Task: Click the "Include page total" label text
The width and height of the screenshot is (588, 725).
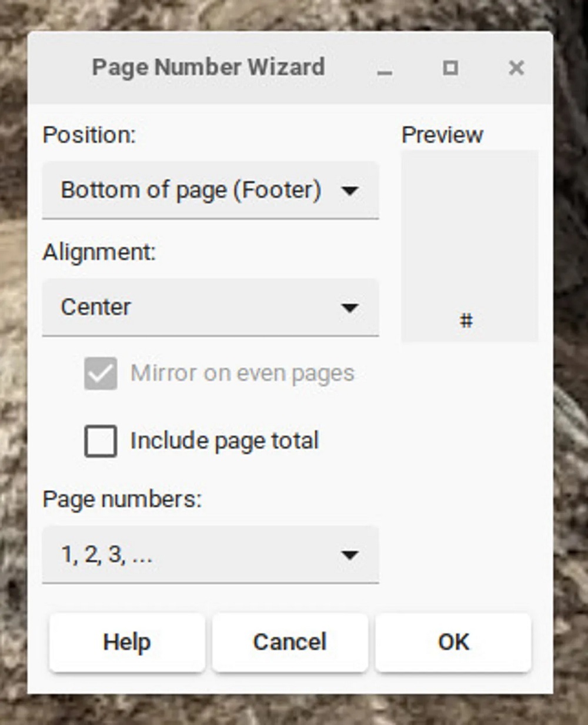Action: [224, 441]
